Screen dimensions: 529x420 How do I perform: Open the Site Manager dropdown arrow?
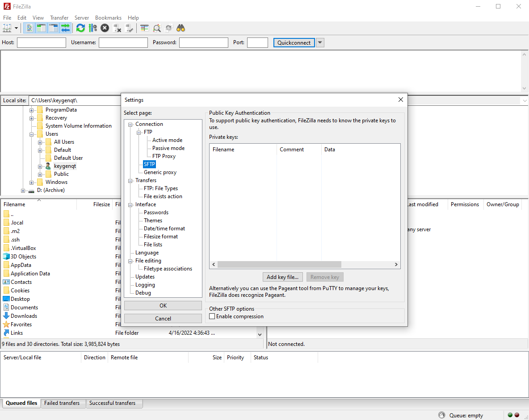16,28
